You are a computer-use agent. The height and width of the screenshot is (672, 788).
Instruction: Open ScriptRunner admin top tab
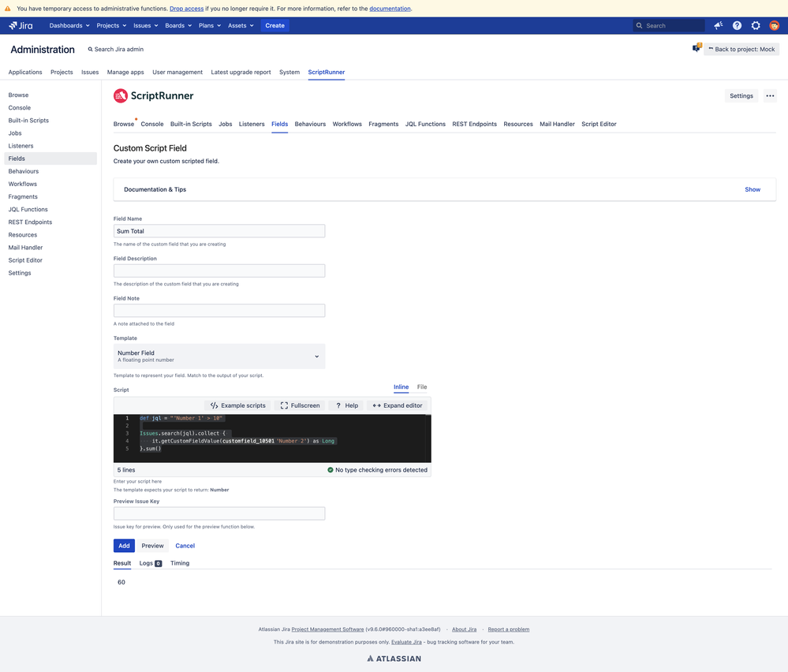[326, 73]
